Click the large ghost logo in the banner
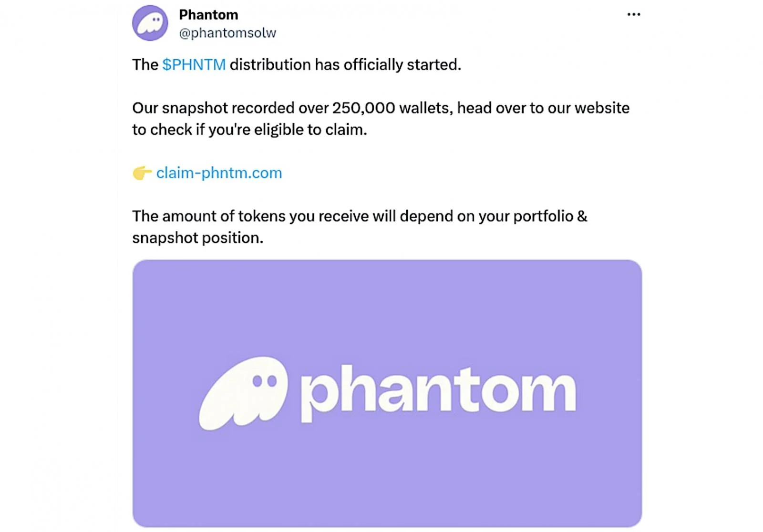 (x=243, y=393)
